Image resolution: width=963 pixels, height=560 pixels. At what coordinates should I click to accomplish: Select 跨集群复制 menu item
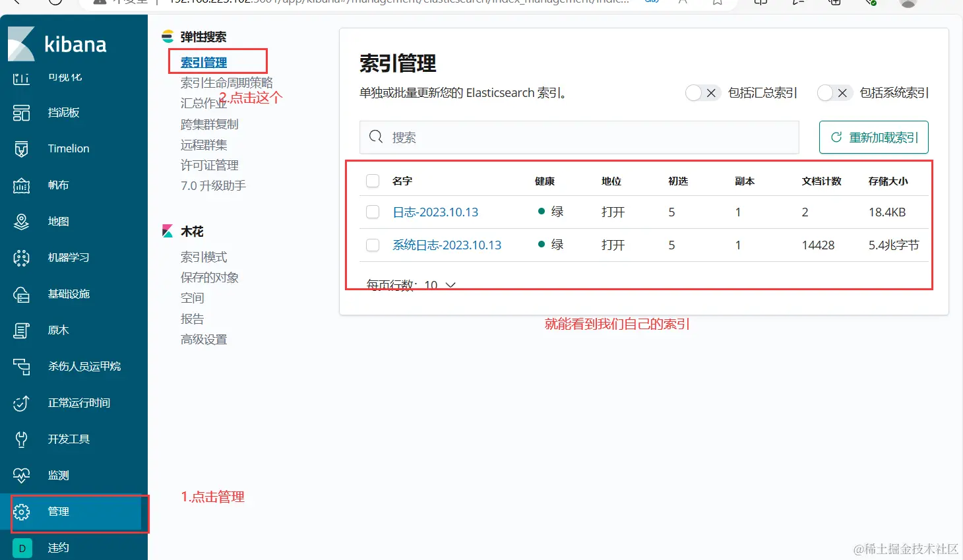[x=210, y=124]
